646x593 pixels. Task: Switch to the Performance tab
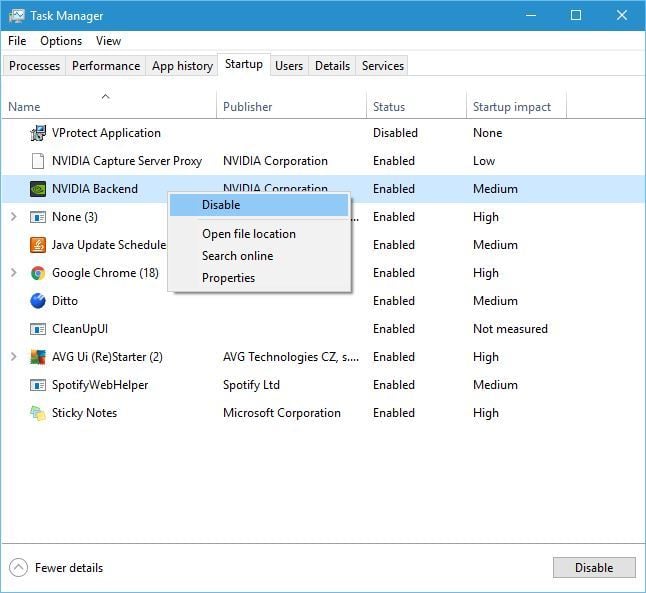106,66
